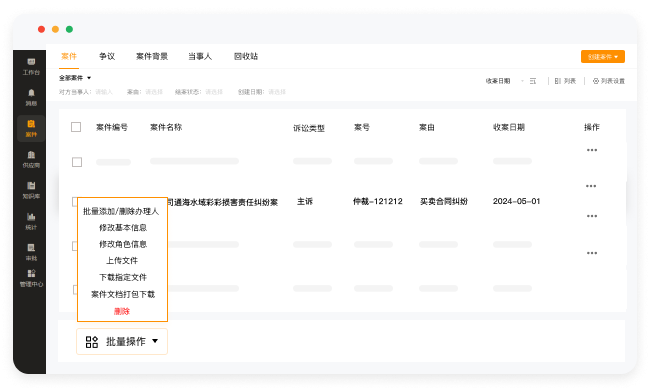Open the 创建案件 dropdown button

[x=603, y=57]
